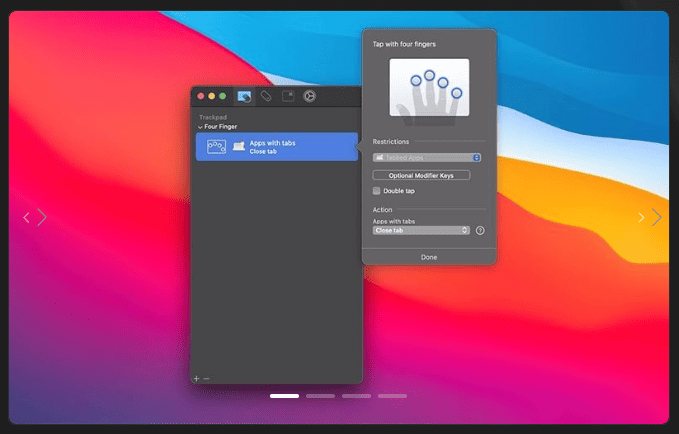Click the tabbed-apps icon in the selected row
Screen dimensions: 679x434
239,146
